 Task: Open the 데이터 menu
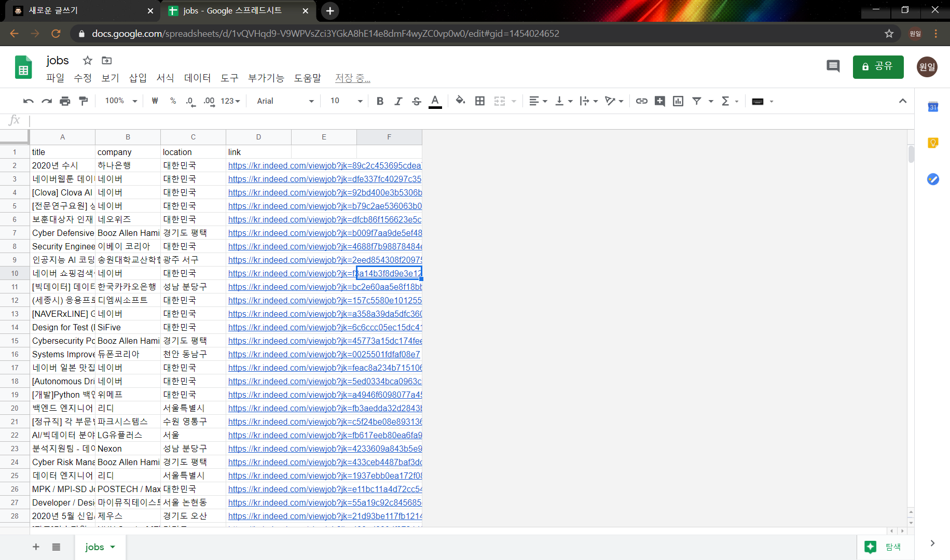point(197,78)
